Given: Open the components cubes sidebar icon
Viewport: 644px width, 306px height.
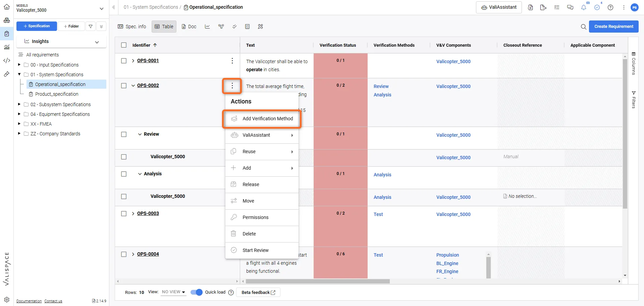Looking at the screenshot, I should (7, 20).
